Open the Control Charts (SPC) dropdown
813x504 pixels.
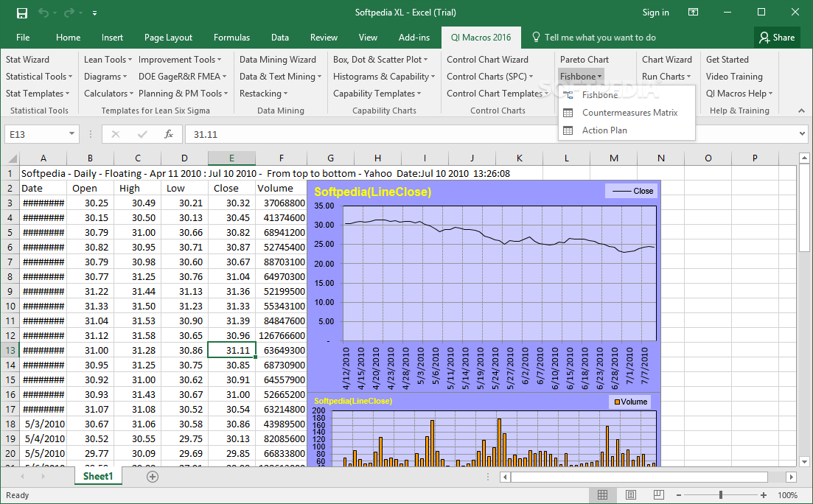[489, 77]
